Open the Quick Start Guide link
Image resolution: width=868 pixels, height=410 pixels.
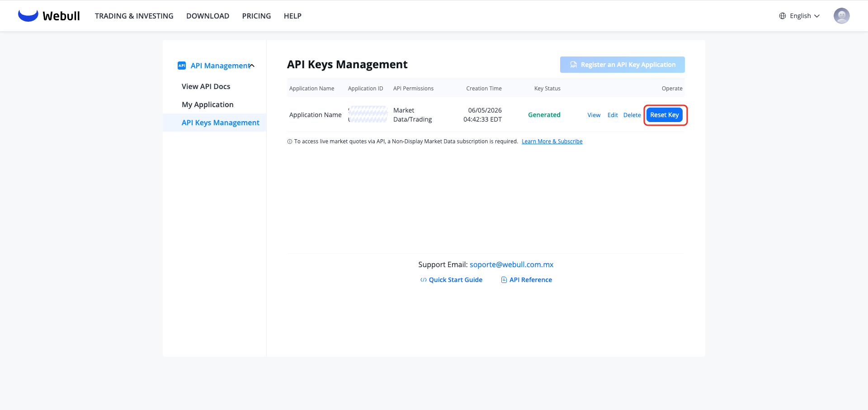click(x=456, y=280)
